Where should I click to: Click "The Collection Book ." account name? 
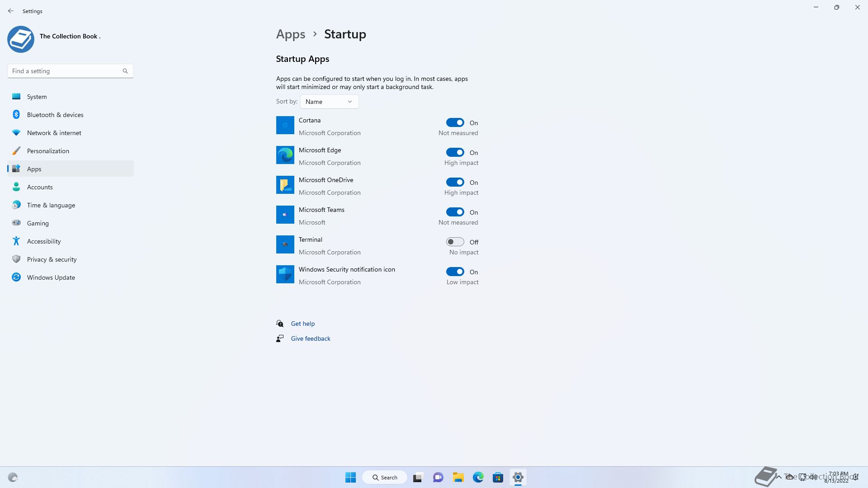70,36
